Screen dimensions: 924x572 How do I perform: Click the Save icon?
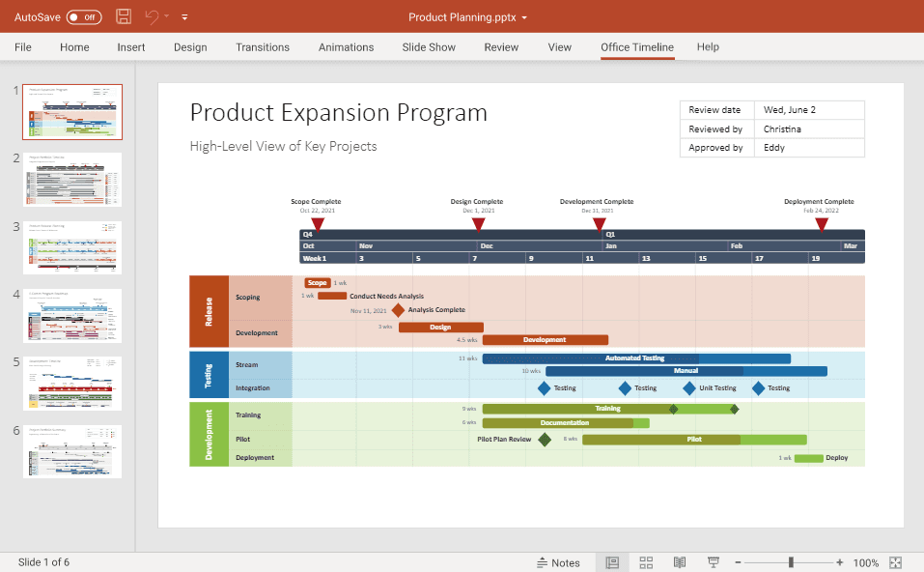tap(124, 16)
